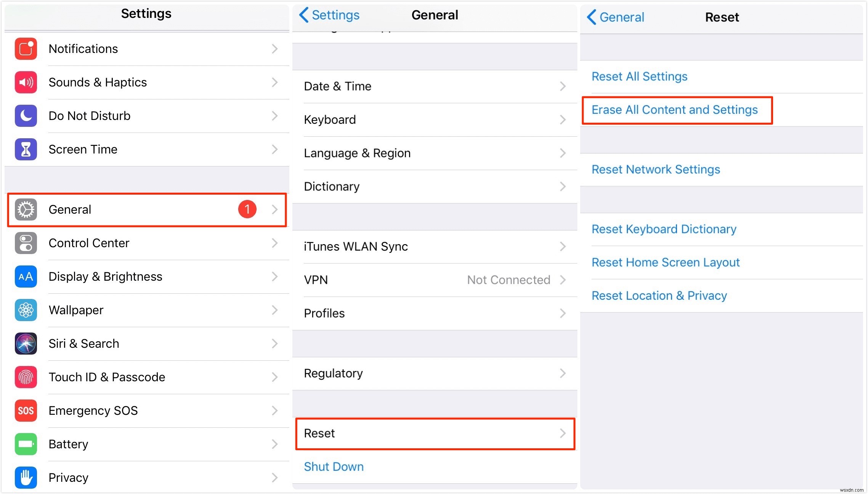Select Reset Home Screen Layout
The width and height of the screenshot is (868, 494).
coord(666,262)
